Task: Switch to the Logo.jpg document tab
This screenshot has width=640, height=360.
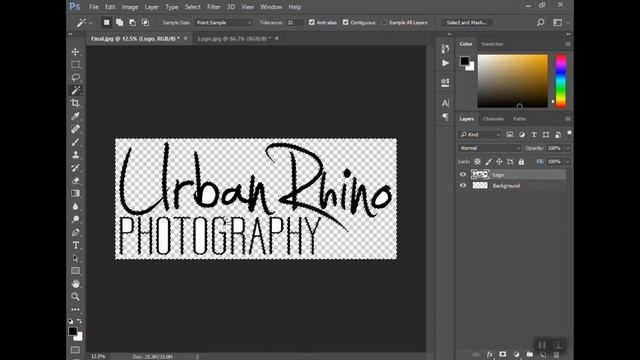Action: click(x=234, y=38)
